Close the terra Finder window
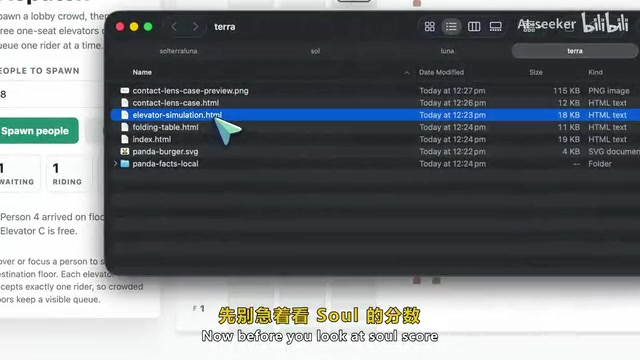The width and height of the screenshot is (640, 360). (120, 27)
